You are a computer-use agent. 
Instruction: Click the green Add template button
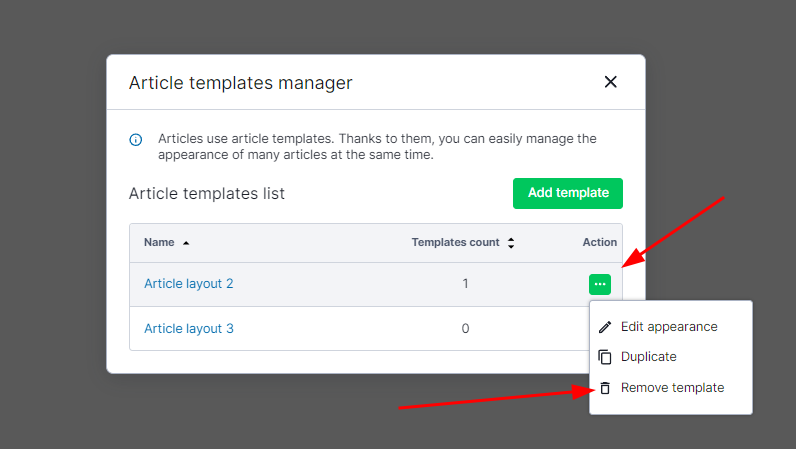tap(567, 193)
